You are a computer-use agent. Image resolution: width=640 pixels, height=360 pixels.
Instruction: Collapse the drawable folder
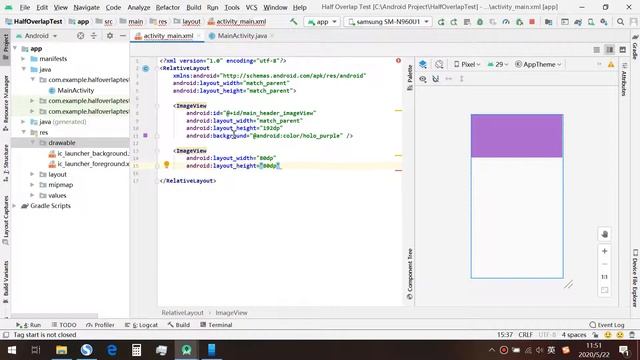coord(33,142)
